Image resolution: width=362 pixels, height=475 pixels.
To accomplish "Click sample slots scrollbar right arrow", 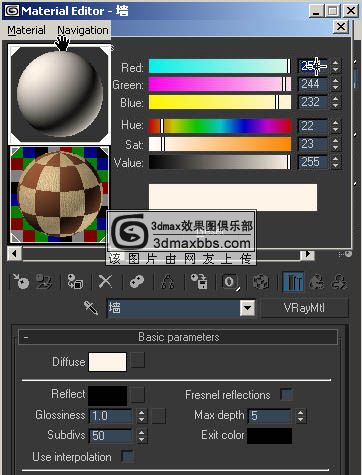I will [307, 255].
